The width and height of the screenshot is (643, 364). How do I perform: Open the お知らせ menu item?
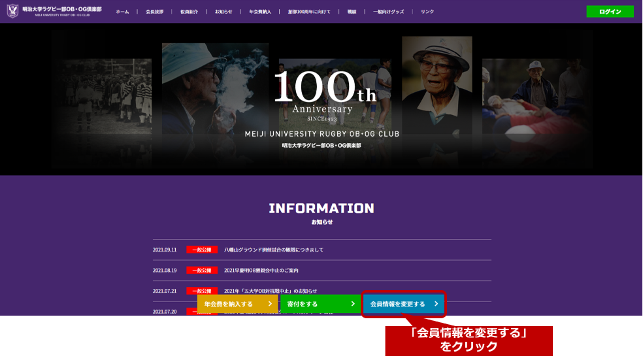tap(223, 12)
